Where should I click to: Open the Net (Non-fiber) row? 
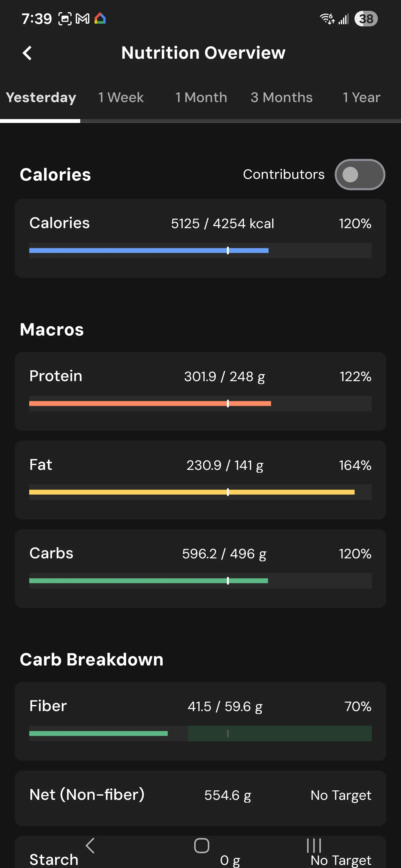coord(200,798)
